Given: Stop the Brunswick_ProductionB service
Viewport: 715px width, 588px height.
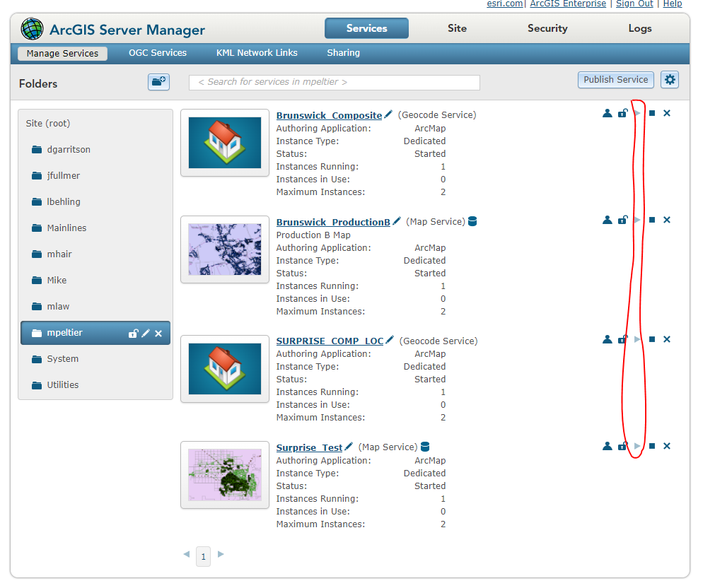Looking at the screenshot, I should pos(652,220).
